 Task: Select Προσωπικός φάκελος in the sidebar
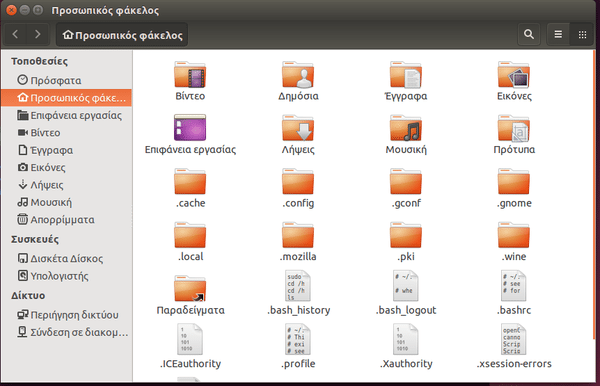pyautogui.click(x=66, y=98)
